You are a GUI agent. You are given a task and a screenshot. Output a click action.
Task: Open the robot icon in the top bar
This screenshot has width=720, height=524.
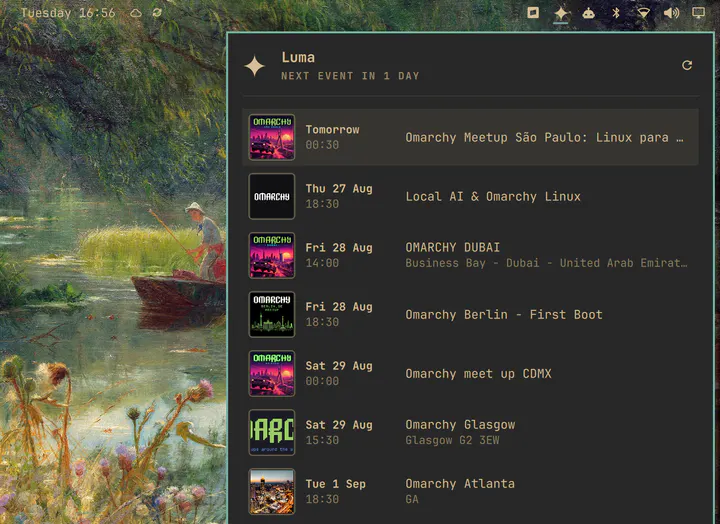[x=588, y=13]
